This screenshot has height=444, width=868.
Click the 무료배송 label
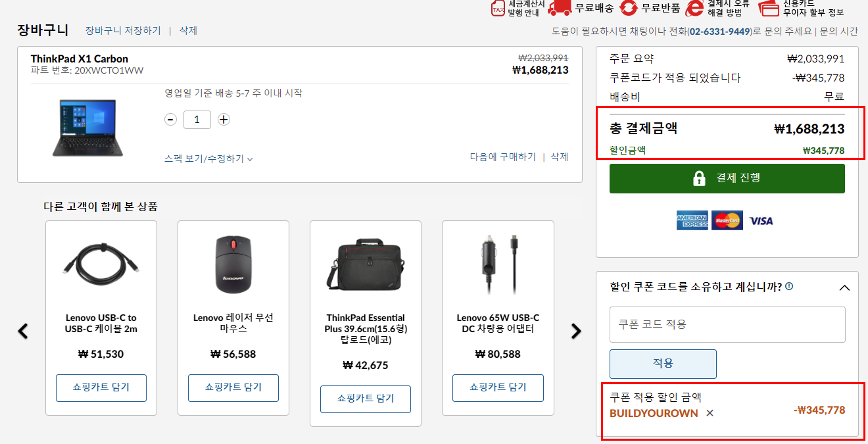click(x=594, y=8)
